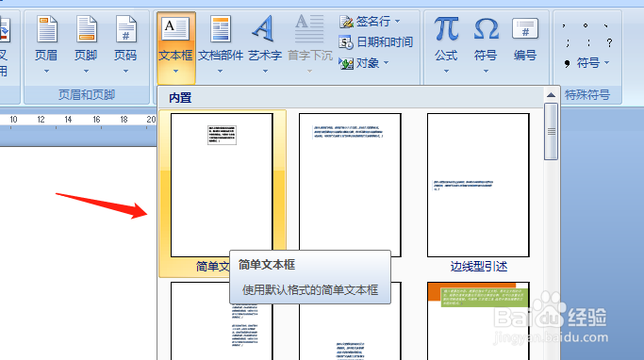
Task: Click the Text Box (文本框) icon
Action: [x=175, y=28]
